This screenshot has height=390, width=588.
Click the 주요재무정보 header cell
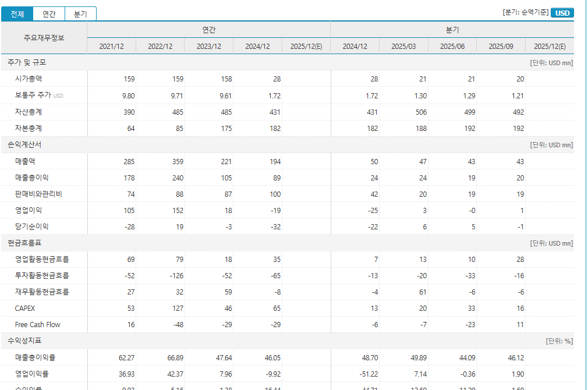pyautogui.click(x=44, y=38)
